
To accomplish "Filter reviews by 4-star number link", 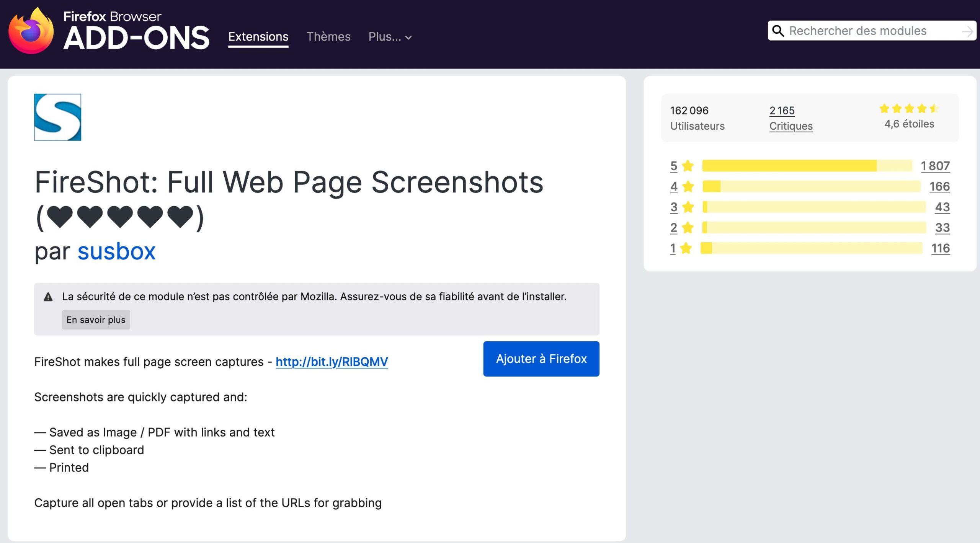I will tap(674, 187).
